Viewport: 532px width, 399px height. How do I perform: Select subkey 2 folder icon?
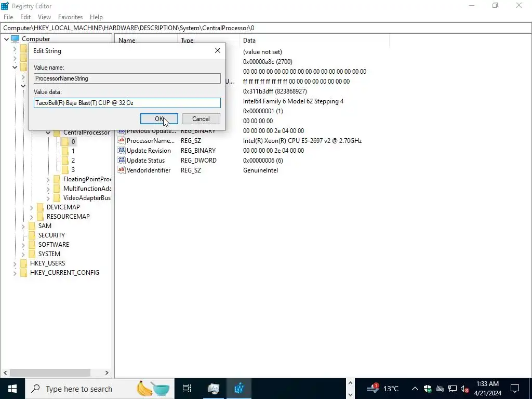[x=65, y=161]
